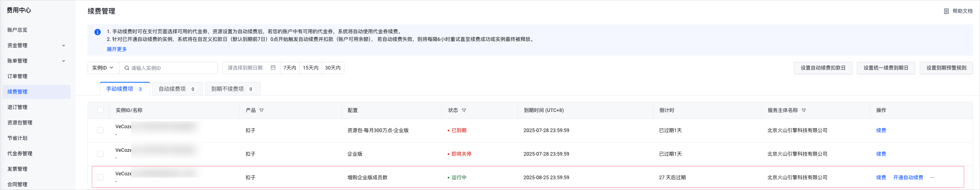The height and width of the screenshot is (190, 980).
Task: Toggle the select-all header checkbox
Action: tap(100, 110)
